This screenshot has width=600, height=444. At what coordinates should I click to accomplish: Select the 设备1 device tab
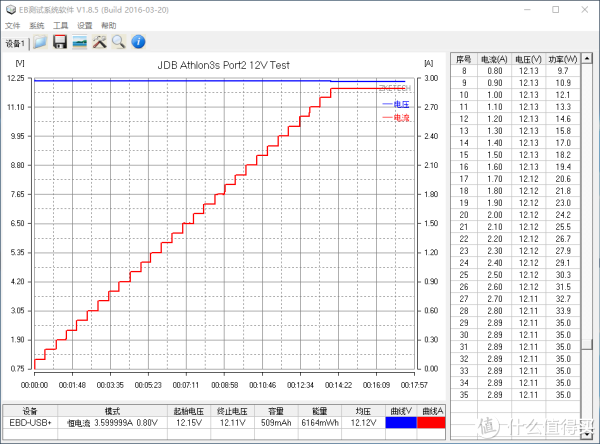point(15,43)
